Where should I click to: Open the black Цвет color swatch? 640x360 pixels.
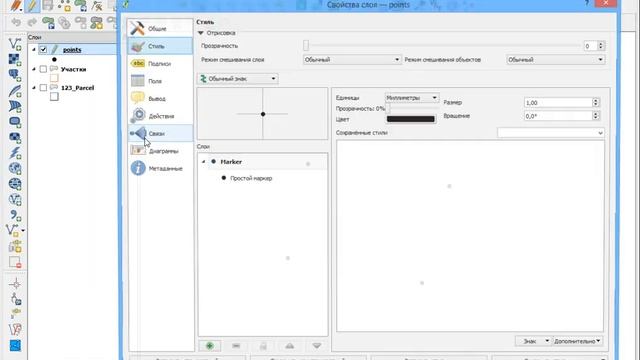411,119
